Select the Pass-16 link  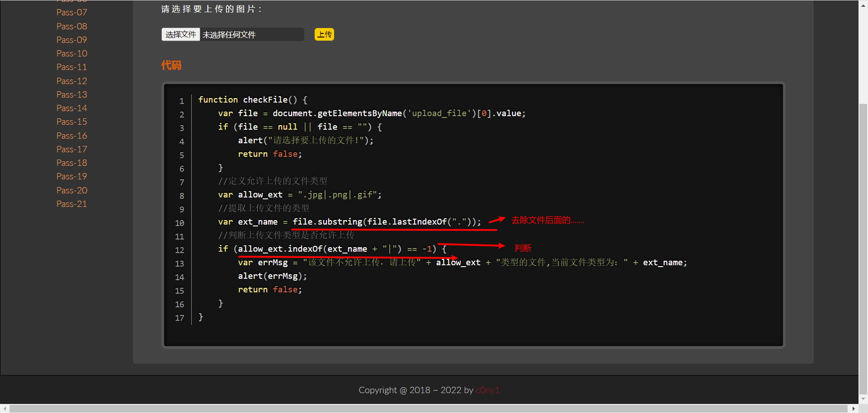[71, 136]
